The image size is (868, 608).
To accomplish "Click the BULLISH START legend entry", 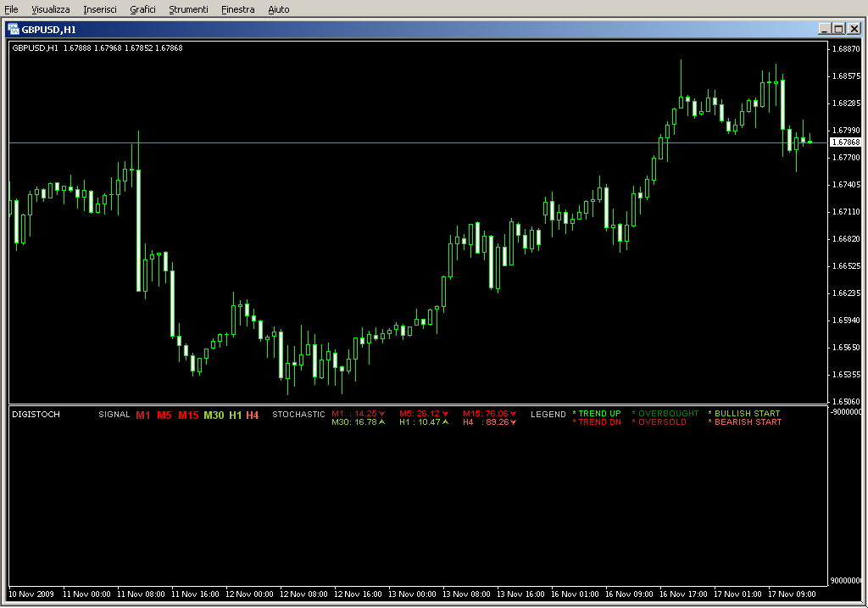I will coord(744,414).
